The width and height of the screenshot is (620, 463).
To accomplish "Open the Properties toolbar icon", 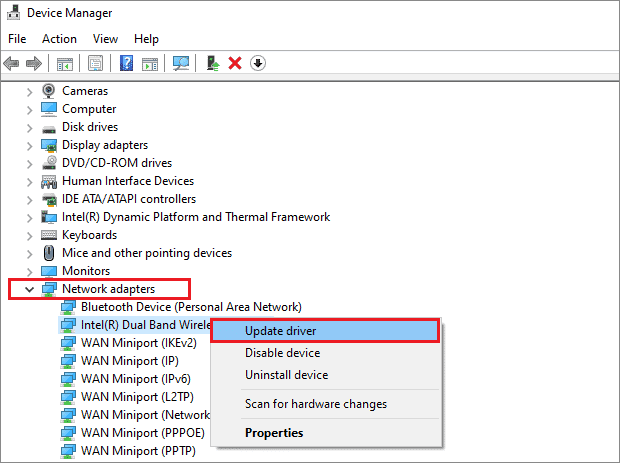I will coord(95,63).
